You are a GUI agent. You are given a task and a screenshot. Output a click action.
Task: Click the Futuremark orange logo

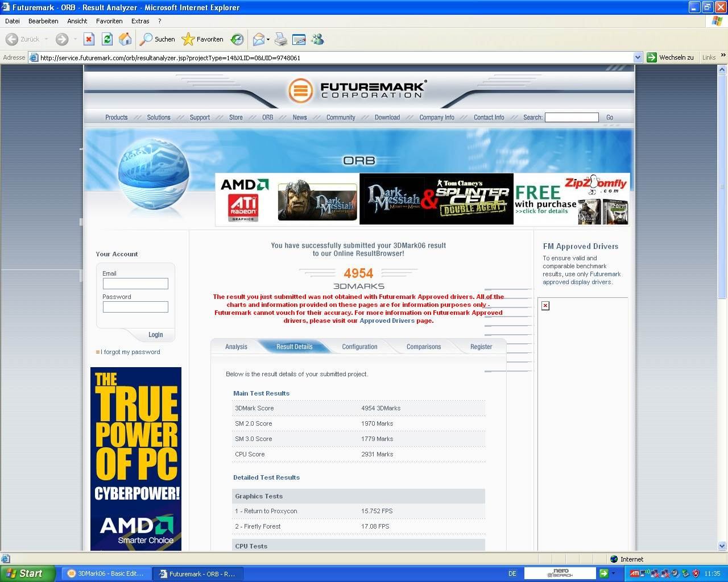click(x=300, y=90)
